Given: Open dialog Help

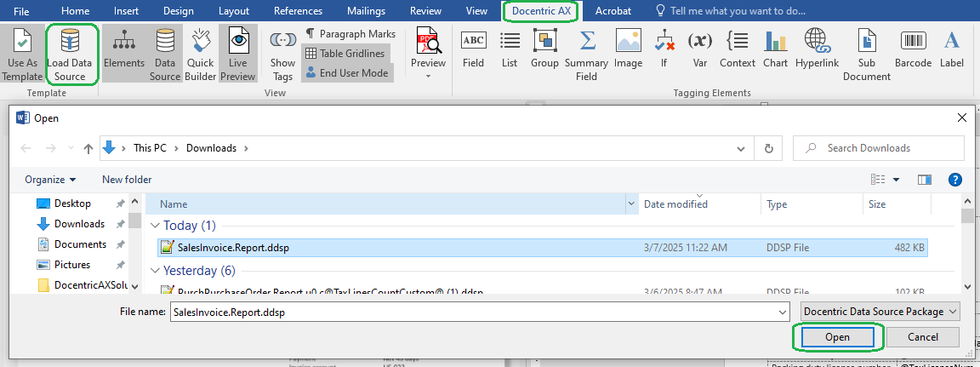Looking at the screenshot, I should (x=955, y=180).
